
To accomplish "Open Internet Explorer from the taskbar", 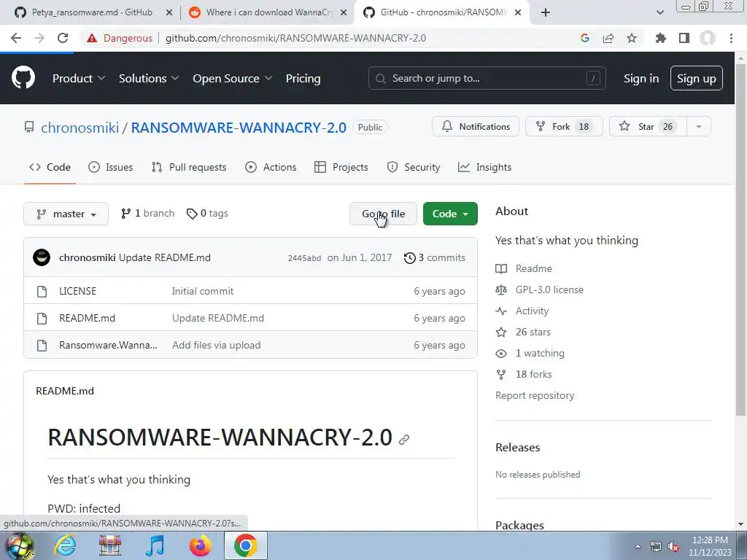I will click(65, 545).
